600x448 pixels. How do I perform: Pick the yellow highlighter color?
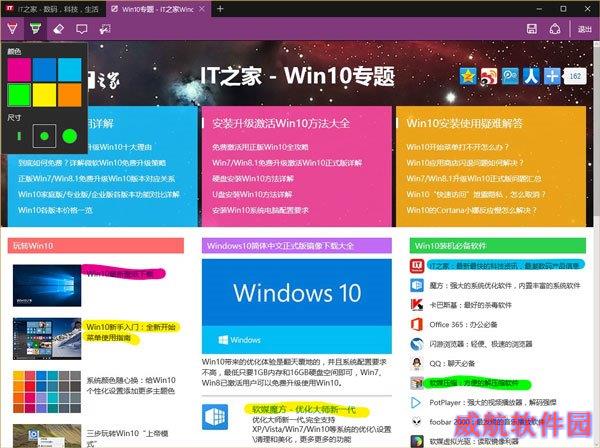pyautogui.click(x=44, y=95)
